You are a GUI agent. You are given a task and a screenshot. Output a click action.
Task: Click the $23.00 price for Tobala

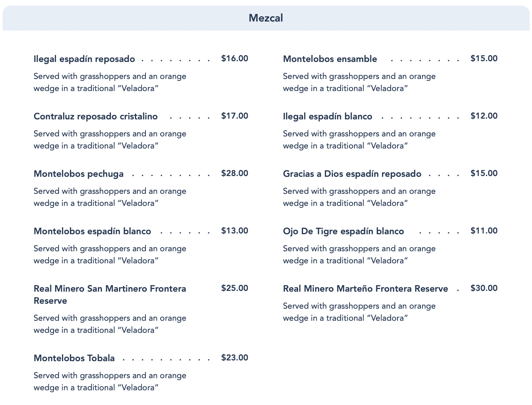235,358
